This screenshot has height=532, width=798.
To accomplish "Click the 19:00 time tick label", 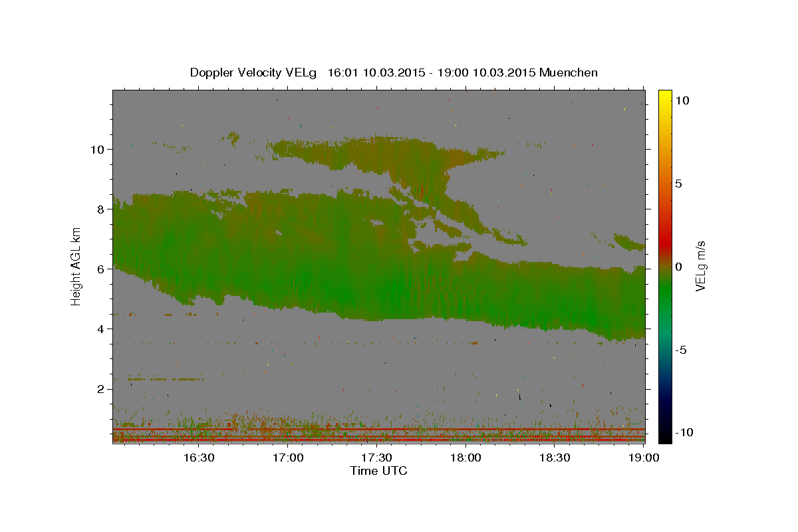I will [x=644, y=458].
